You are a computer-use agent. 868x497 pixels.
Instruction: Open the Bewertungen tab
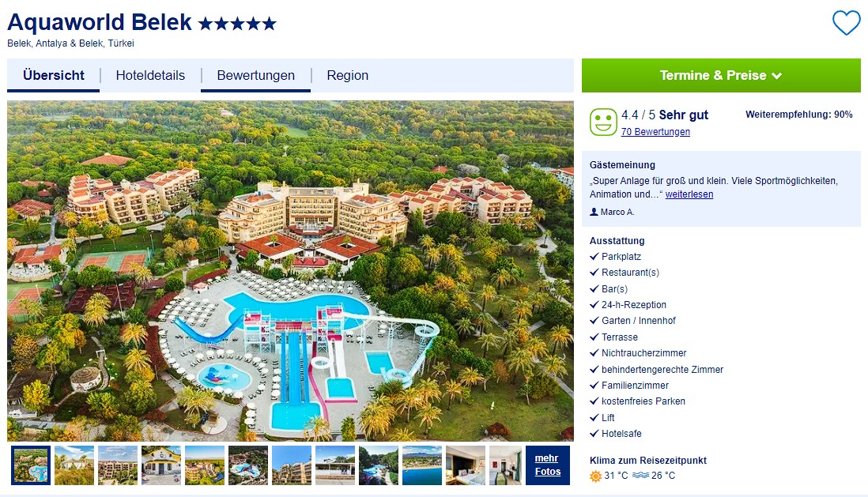pos(256,75)
